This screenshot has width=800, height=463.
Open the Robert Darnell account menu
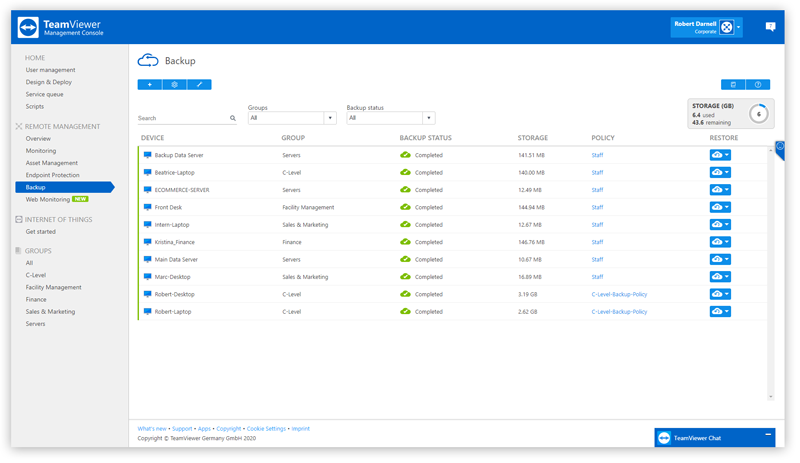[x=706, y=28]
